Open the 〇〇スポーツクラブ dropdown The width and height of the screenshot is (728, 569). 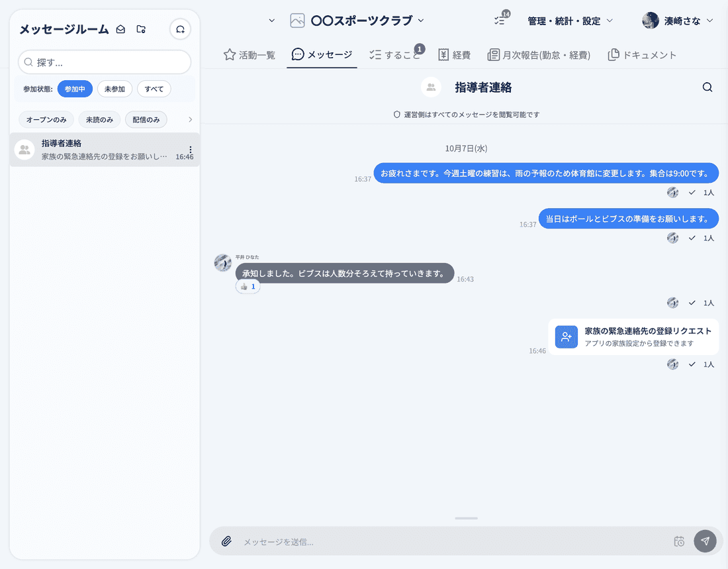point(367,21)
